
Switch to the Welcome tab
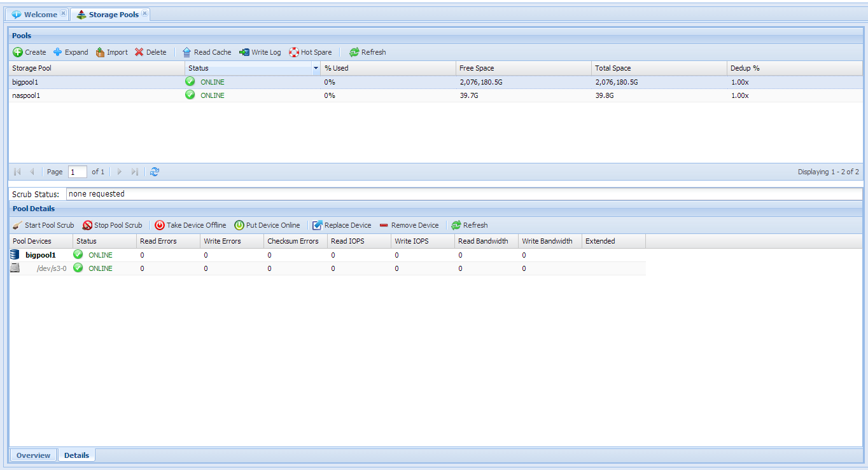coord(36,14)
